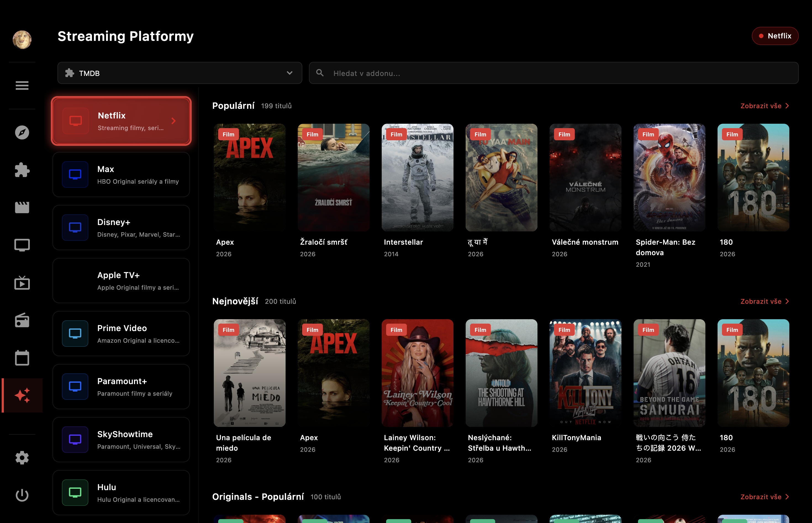Click the Max platform monitor icon

coord(75,175)
